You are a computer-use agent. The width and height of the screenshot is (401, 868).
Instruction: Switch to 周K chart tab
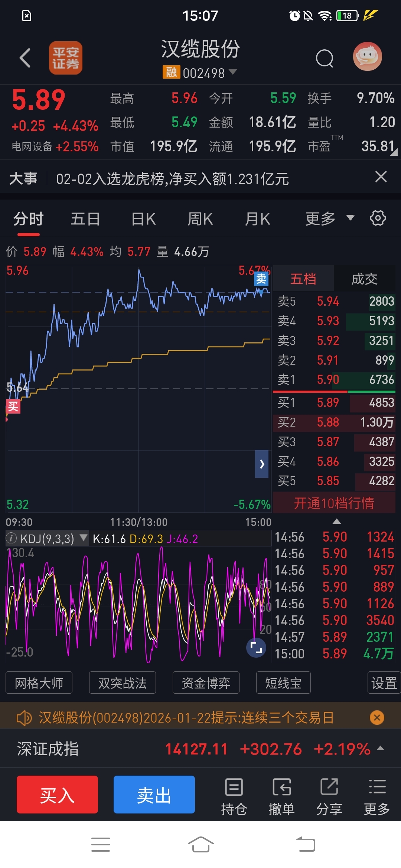200,219
